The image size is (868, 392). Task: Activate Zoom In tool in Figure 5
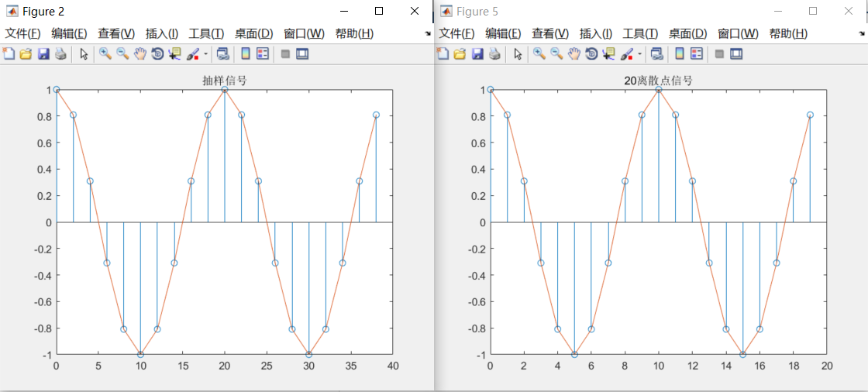point(539,53)
